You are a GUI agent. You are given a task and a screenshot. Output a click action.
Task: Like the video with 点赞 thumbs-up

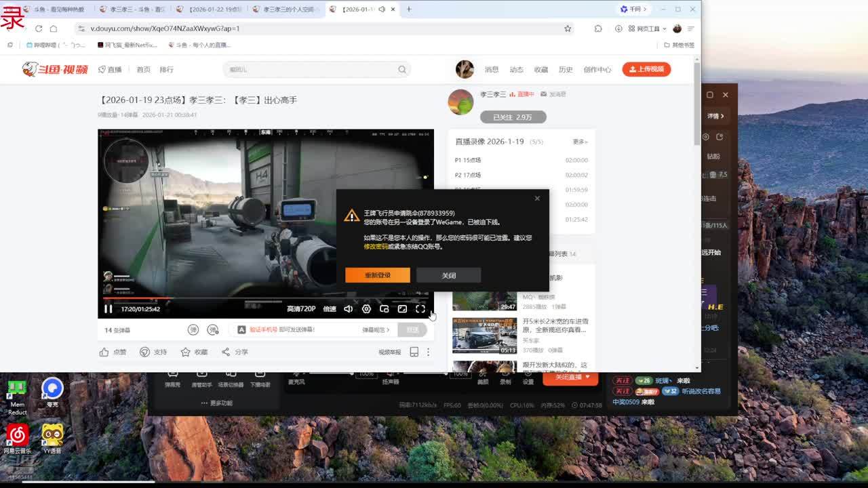tap(113, 352)
